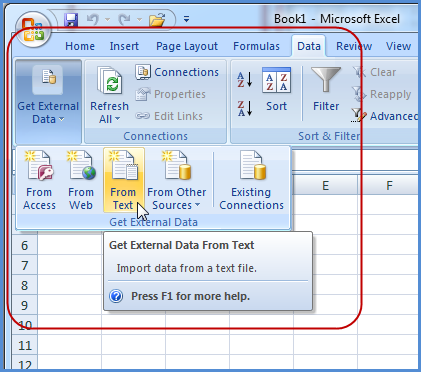Select row 6 header
Screen dimensions: 421x372
click(25, 246)
